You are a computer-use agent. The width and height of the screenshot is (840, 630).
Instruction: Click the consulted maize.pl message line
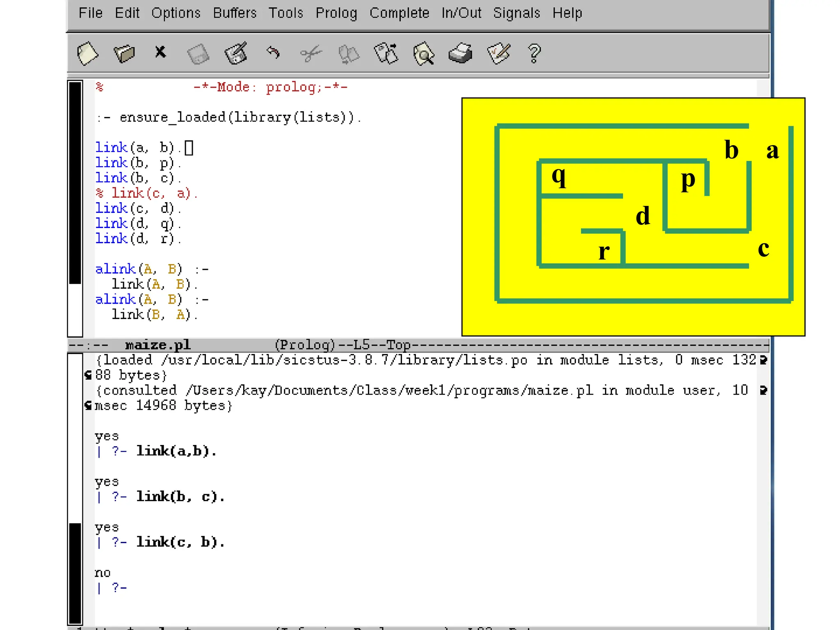pos(422,390)
